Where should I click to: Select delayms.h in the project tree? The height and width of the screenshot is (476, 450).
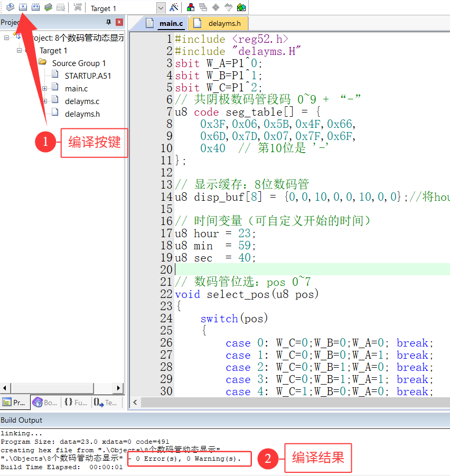tap(82, 114)
